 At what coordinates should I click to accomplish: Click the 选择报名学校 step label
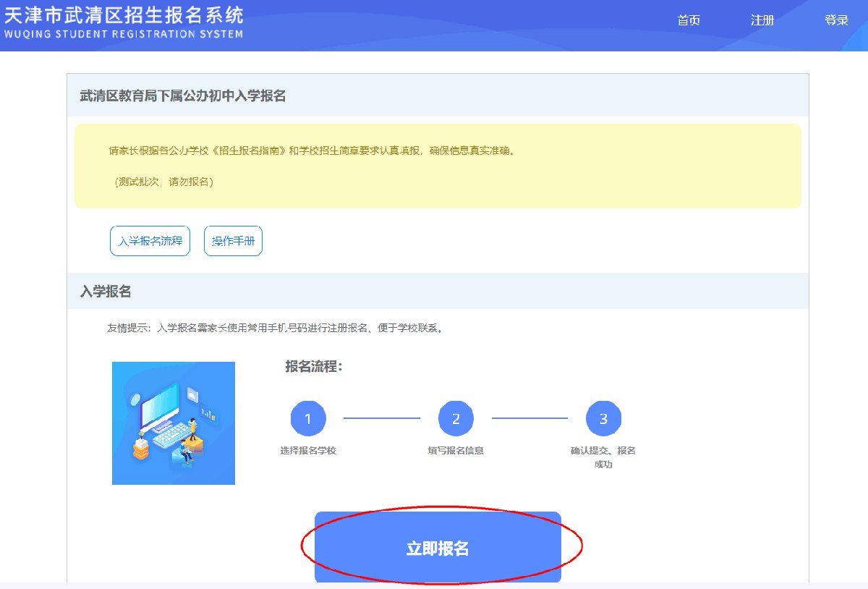tap(308, 451)
